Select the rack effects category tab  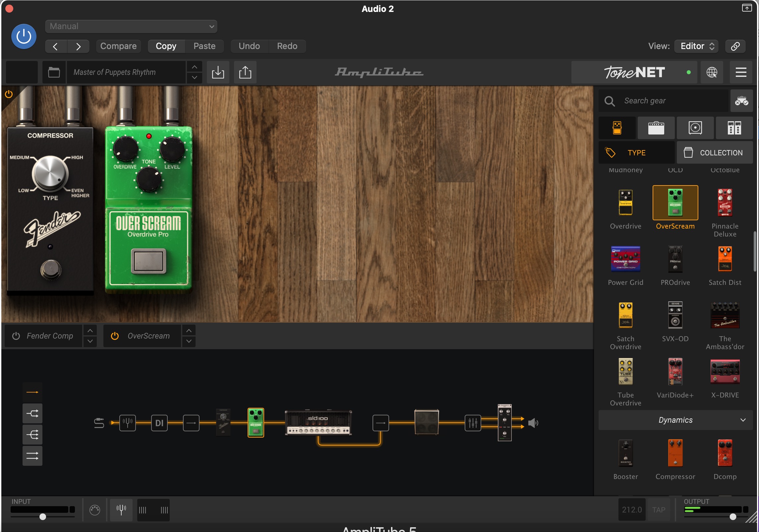(x=734, y=128)
